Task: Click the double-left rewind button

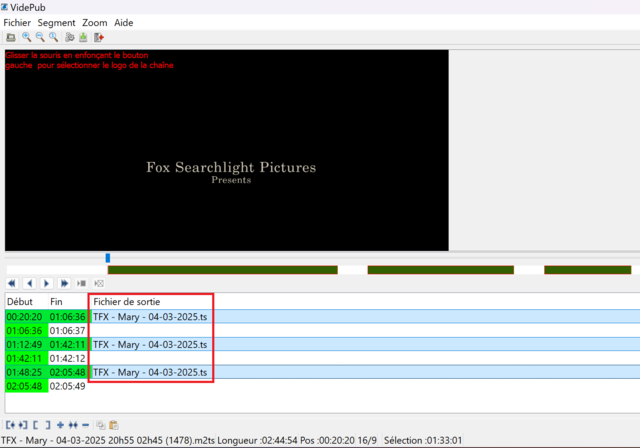Action: point(12,283)
